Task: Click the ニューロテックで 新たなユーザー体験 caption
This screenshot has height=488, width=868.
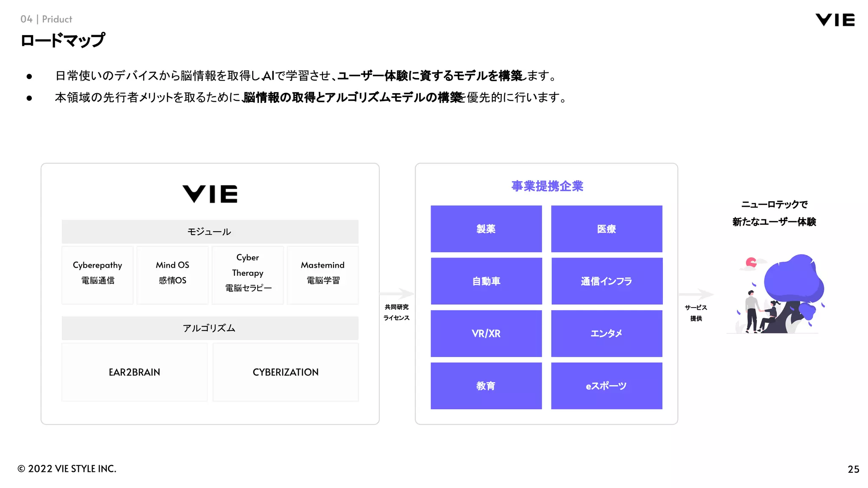Action: (x=774, y=213)
